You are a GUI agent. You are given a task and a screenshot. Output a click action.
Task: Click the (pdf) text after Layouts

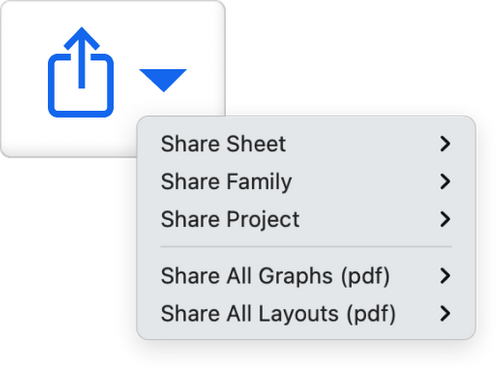pyautogui.click(x=371, y=314)
